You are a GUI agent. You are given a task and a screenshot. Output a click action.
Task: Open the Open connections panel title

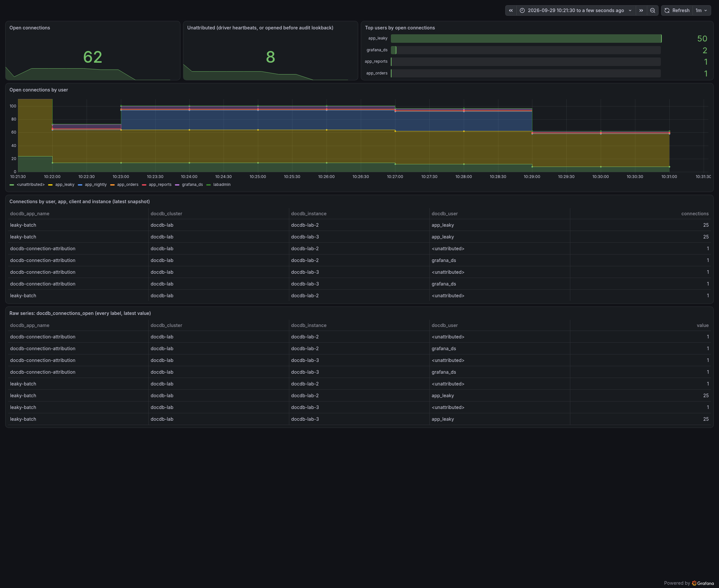30,28
